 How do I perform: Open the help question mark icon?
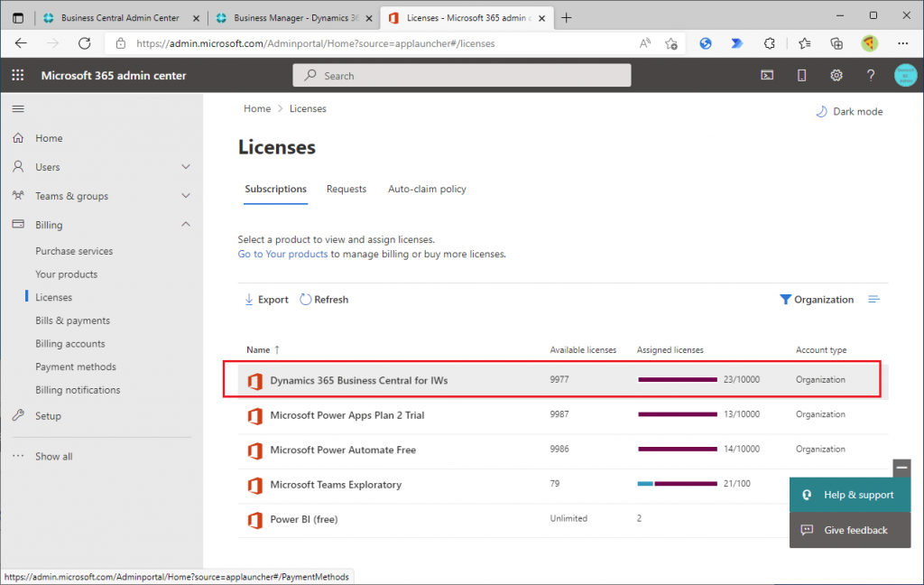(871, 75)
